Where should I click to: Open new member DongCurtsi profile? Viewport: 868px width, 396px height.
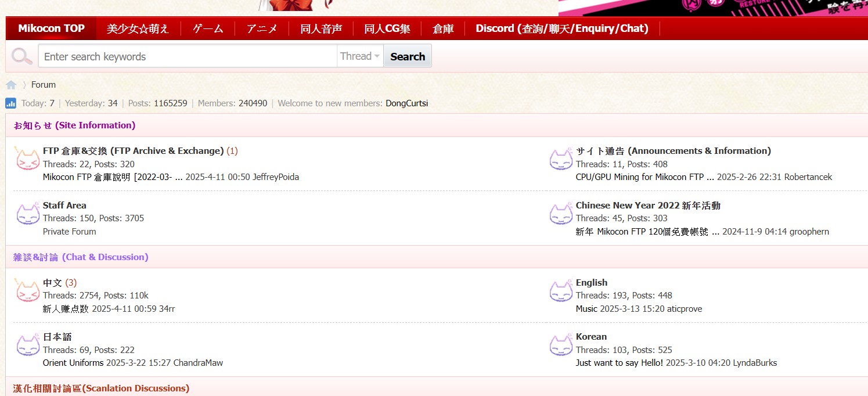point(406,103)
